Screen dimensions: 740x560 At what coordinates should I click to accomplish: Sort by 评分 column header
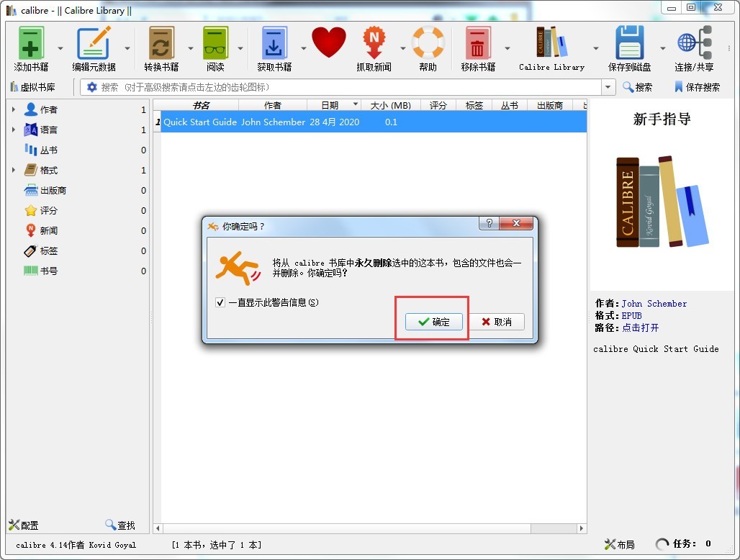[x=438, y=105]
